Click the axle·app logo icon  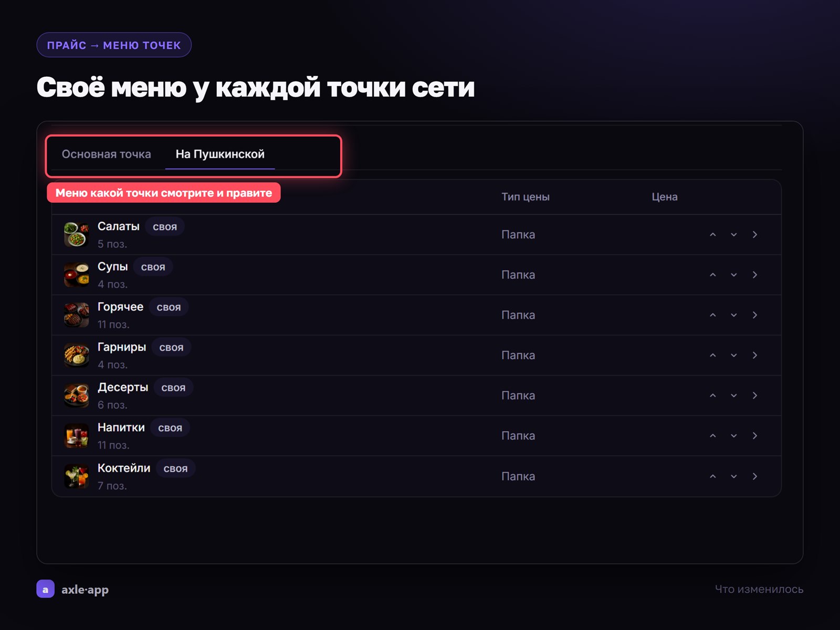coord(45,589)
